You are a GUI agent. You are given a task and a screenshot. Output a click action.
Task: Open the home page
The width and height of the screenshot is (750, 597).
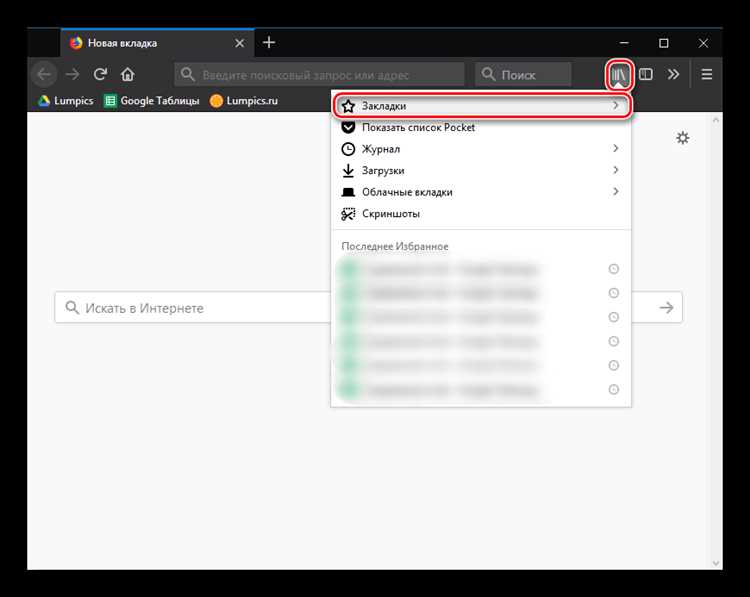(127, 74)
